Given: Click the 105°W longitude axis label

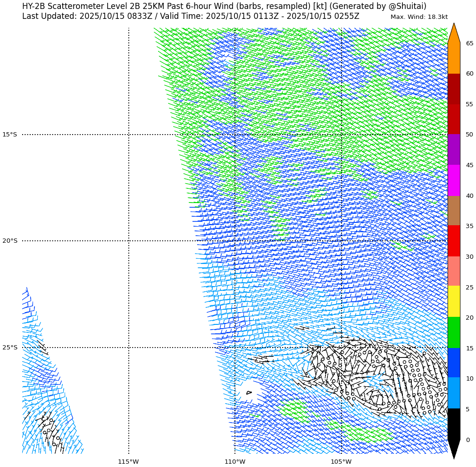Looking at the screenshot, I should coord(341,461).
